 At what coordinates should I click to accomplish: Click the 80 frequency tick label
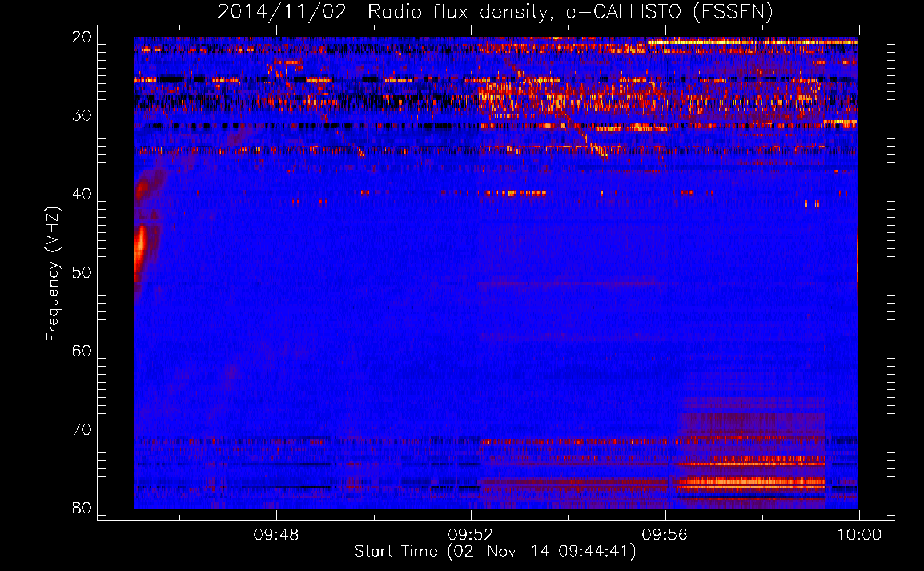82,508
